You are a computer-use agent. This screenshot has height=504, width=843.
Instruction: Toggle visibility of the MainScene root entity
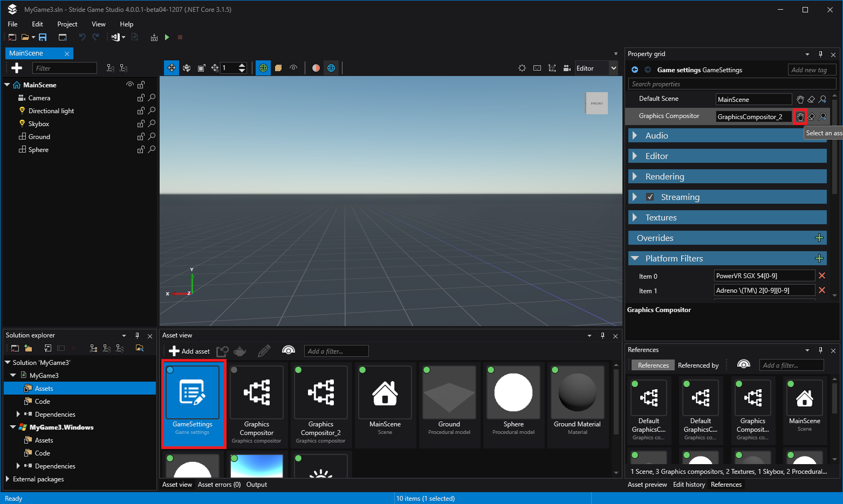129,85
